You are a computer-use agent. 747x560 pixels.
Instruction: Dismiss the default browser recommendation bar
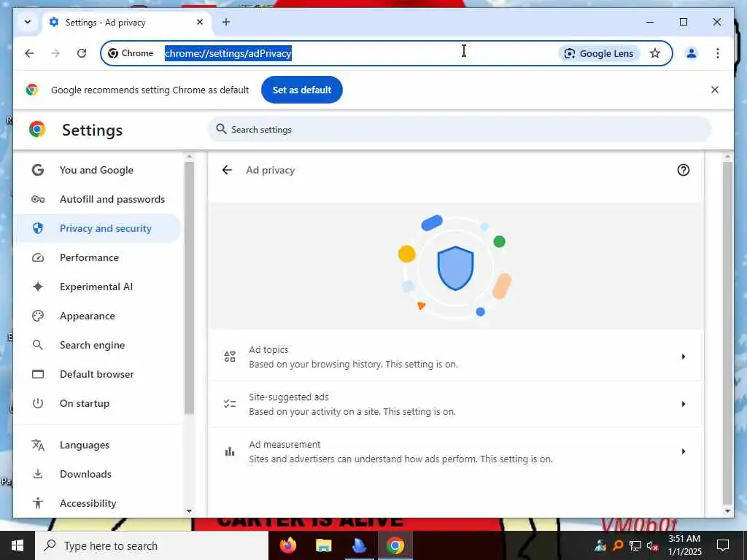click(715, 90)
